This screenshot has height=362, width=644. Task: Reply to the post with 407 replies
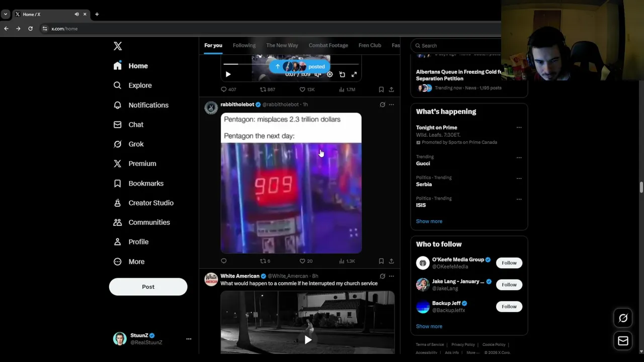pos(228,89)
